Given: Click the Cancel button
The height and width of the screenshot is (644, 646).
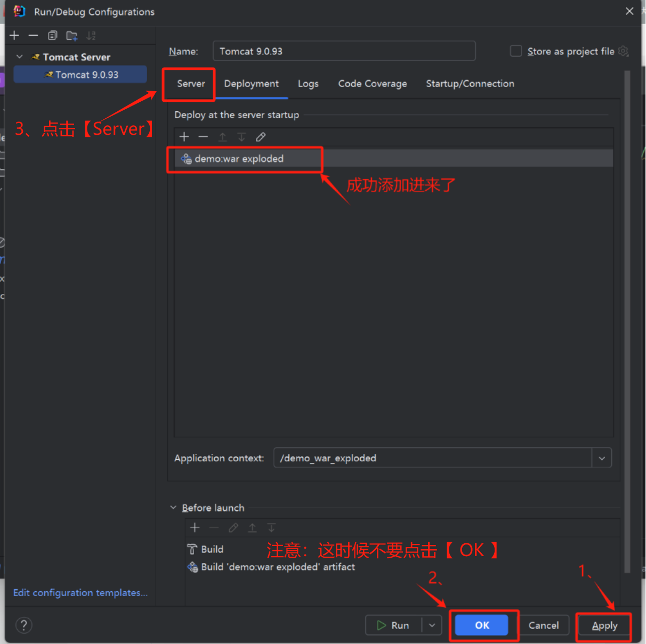Looking at the screenshot, I should (544, 625).
